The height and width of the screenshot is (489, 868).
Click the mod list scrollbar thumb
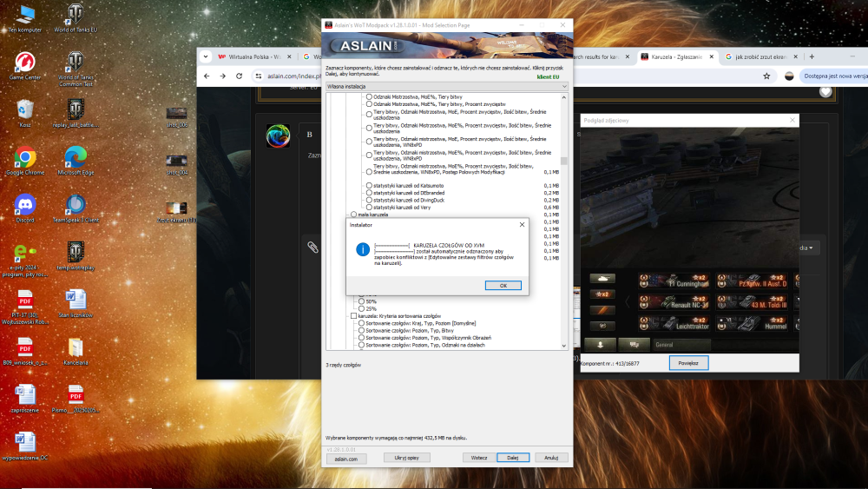click(564, 162)
